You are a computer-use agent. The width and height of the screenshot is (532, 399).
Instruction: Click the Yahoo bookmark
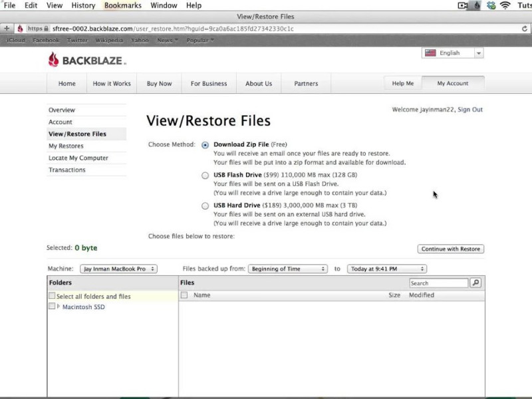(x=140, y=40)
